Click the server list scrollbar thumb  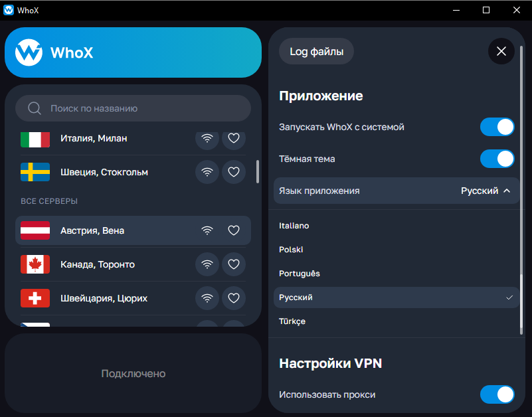[258, 172]
